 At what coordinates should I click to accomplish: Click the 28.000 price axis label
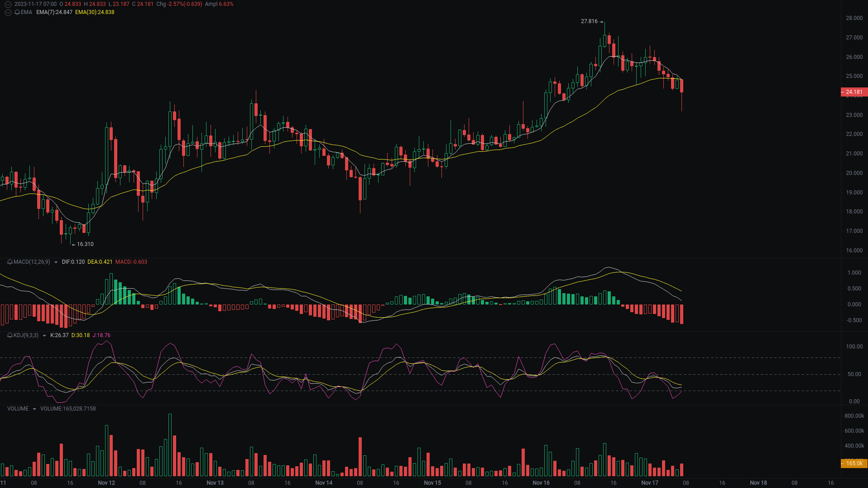point(854,18)
